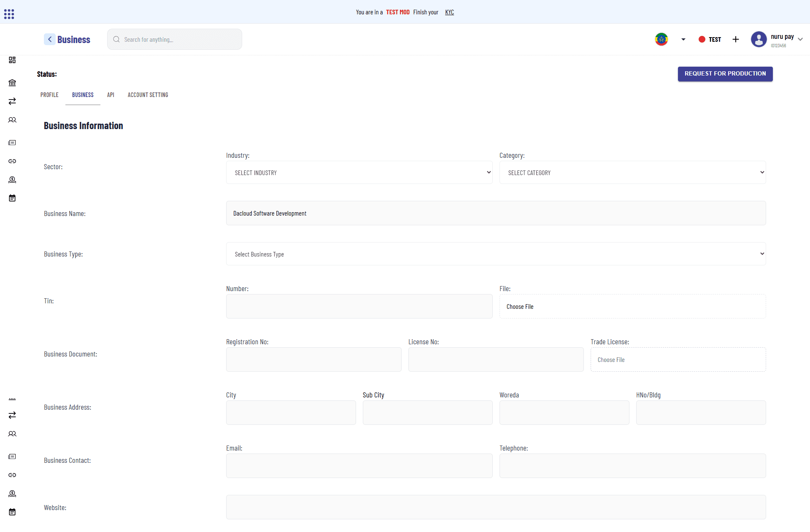This screenshot has height=532, width=810.
Task: Expand the country flag selector dropdown
Action: pos(683,39)
